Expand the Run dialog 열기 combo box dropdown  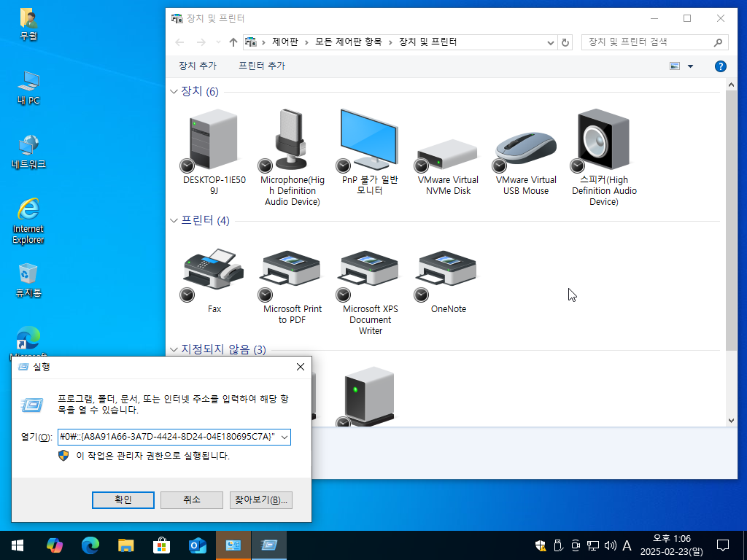click(285, 437)
